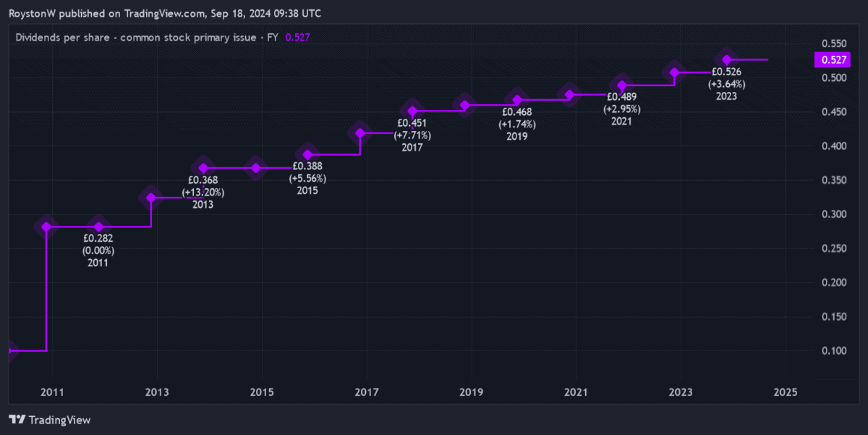
Task: Click the £0.526 (+3.64%) 2023 data label
Action: 727,83
